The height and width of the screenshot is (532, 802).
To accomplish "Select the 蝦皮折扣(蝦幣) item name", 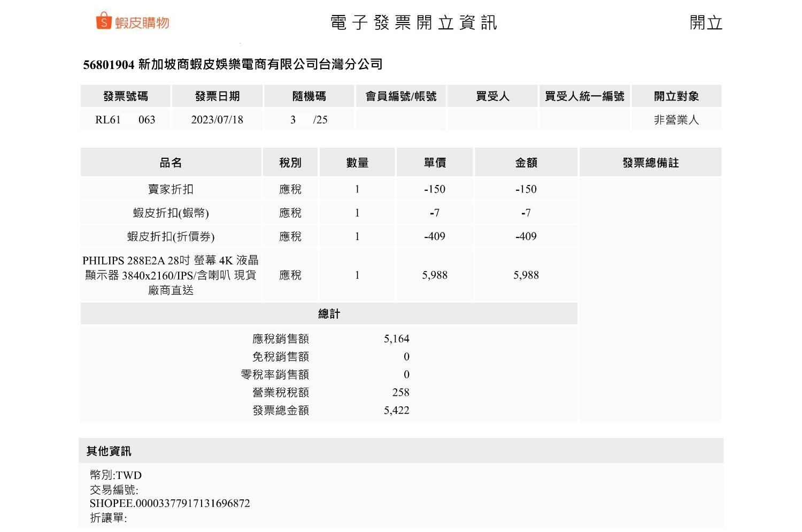I will tap(171, 213).
